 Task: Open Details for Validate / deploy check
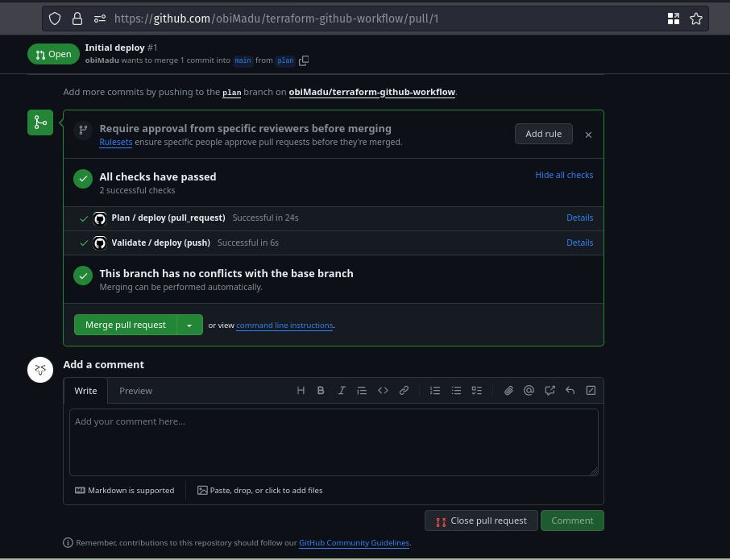[579, 243]
